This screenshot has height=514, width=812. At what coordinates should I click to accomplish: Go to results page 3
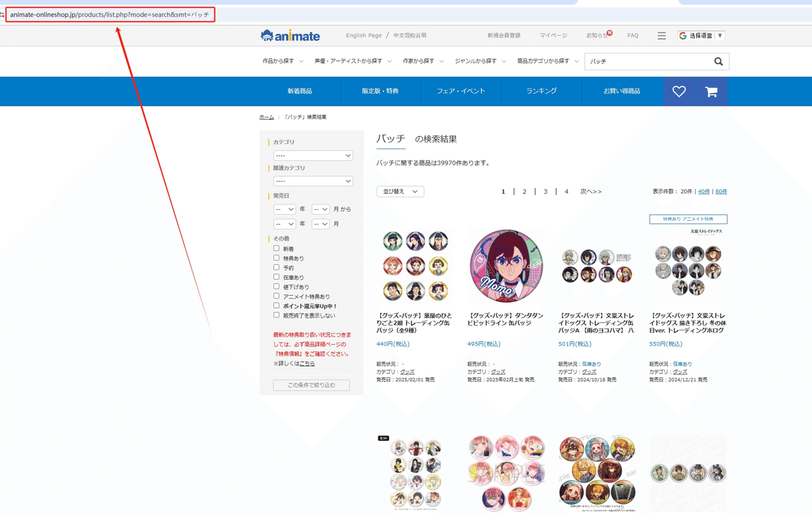point(545,192)
